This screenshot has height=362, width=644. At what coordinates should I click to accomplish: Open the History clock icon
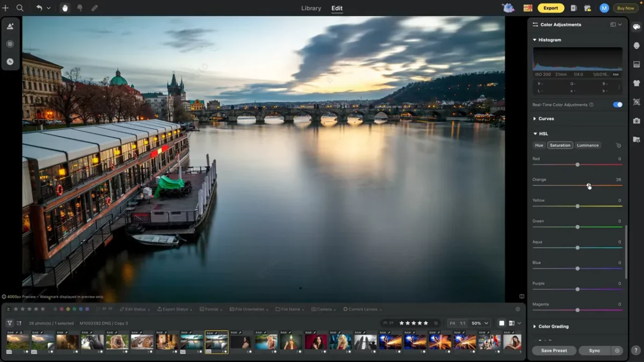[10, 62]
